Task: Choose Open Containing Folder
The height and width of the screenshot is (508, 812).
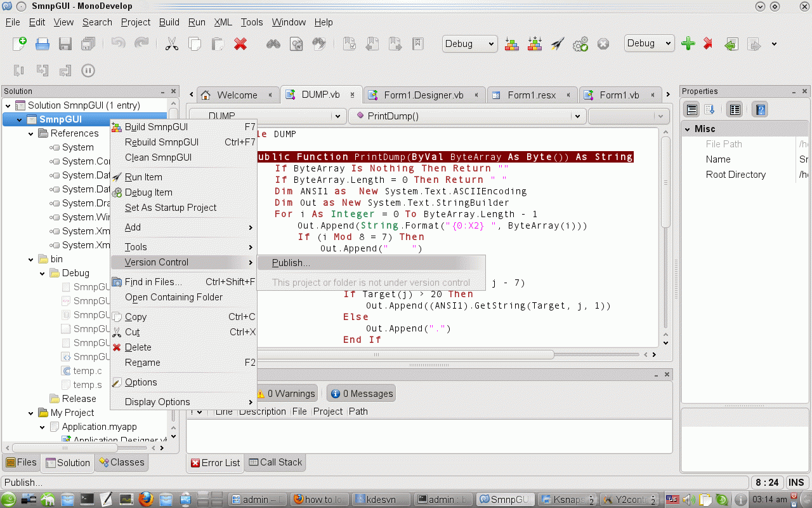Action: tap(183, 297)
